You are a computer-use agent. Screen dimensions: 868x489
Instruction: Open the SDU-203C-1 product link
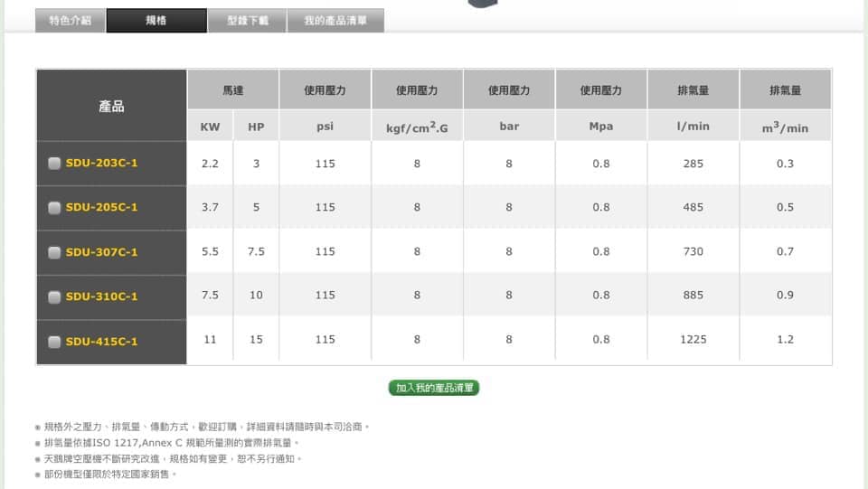[101, 164]
